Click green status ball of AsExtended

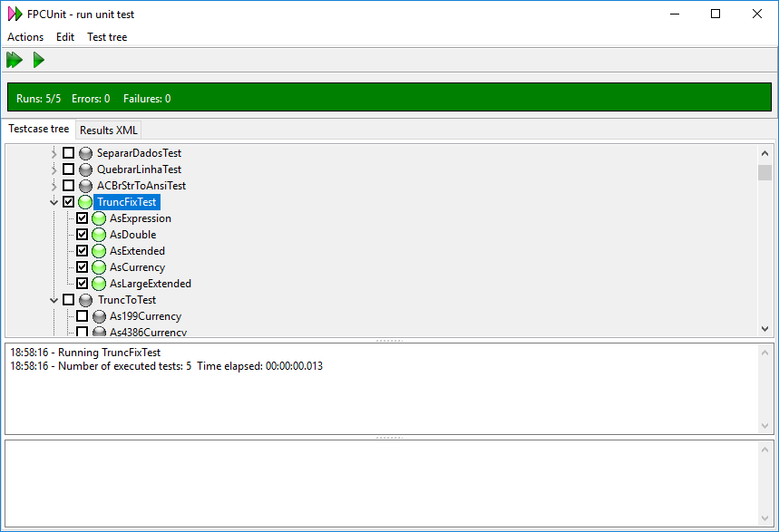click(99, 251)
